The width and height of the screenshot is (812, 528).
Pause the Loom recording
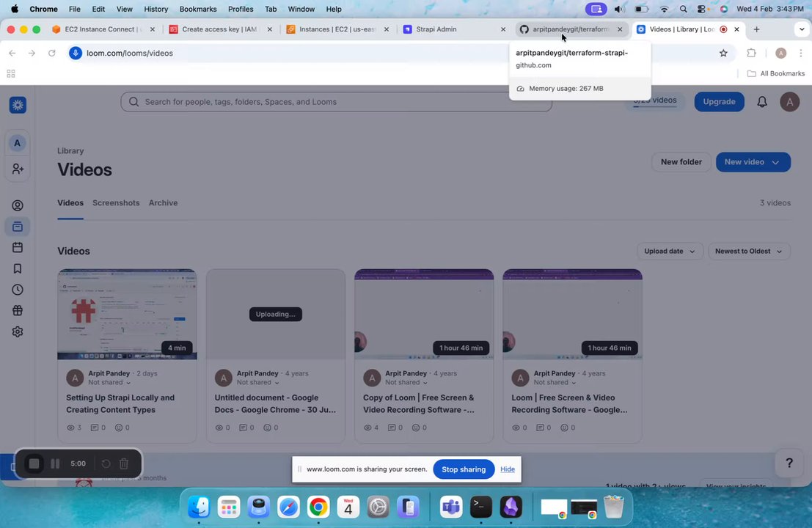pyautogui.click(x=55, y=463)
